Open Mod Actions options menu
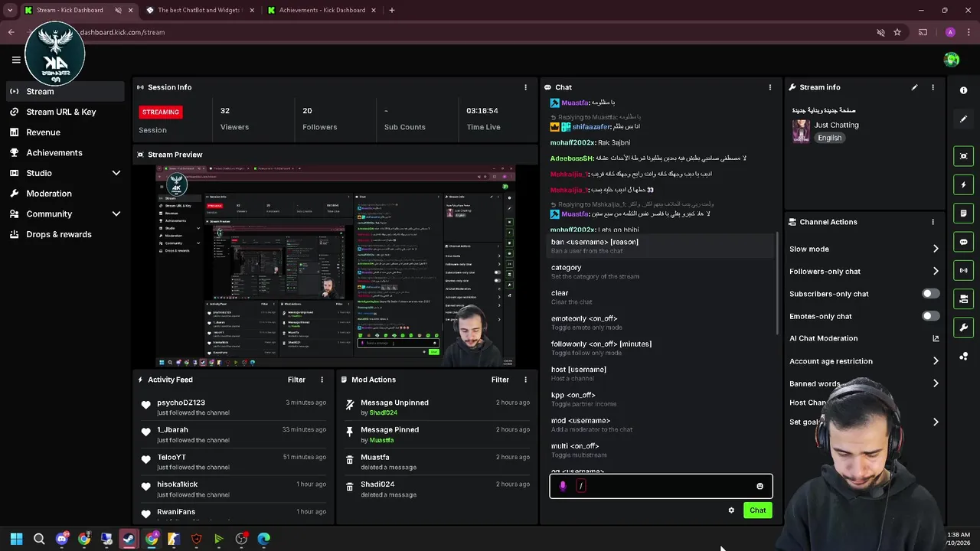Image resolution: width=980 pixels, height=551 pixels. tap(525, 380)
